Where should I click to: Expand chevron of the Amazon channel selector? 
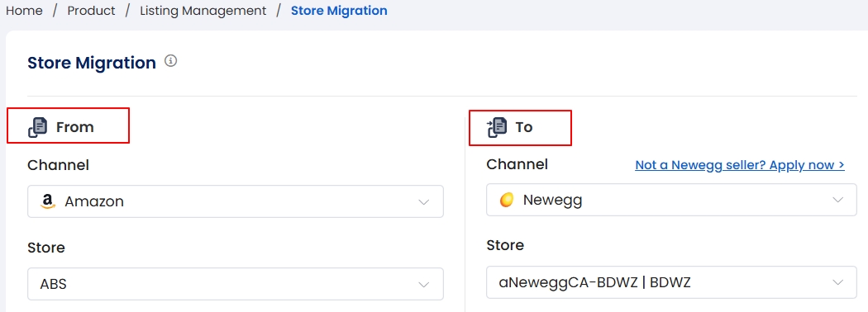[424, 202]
